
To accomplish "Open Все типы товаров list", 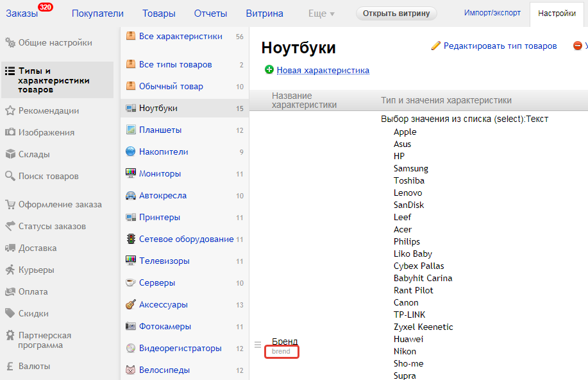I will [176, 65].
